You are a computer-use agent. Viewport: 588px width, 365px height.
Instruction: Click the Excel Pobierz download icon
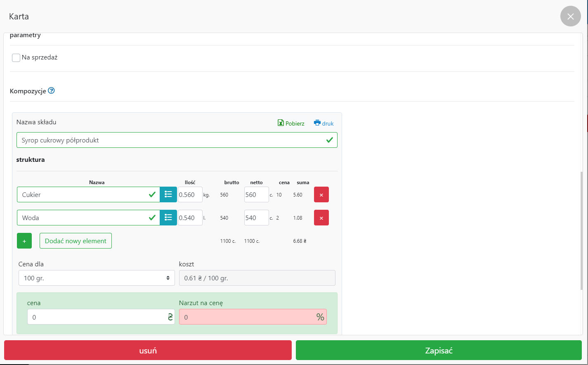click(281, 123)
